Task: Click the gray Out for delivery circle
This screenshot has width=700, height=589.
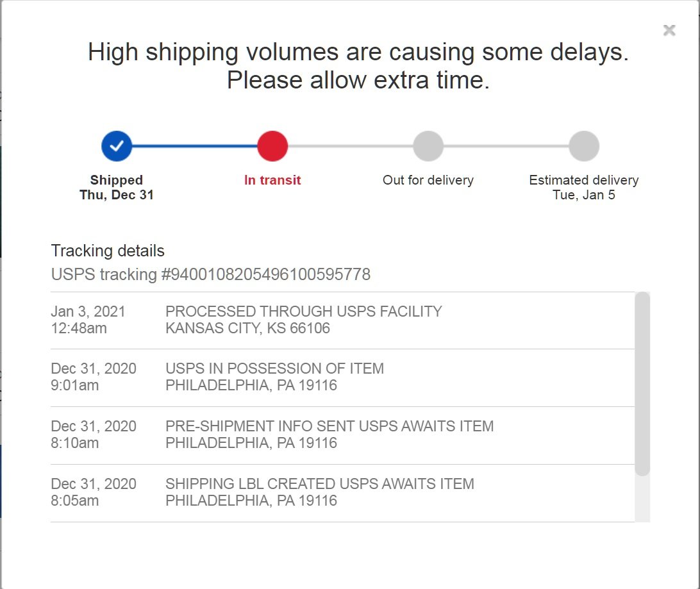Action: [x=428, y=146]
